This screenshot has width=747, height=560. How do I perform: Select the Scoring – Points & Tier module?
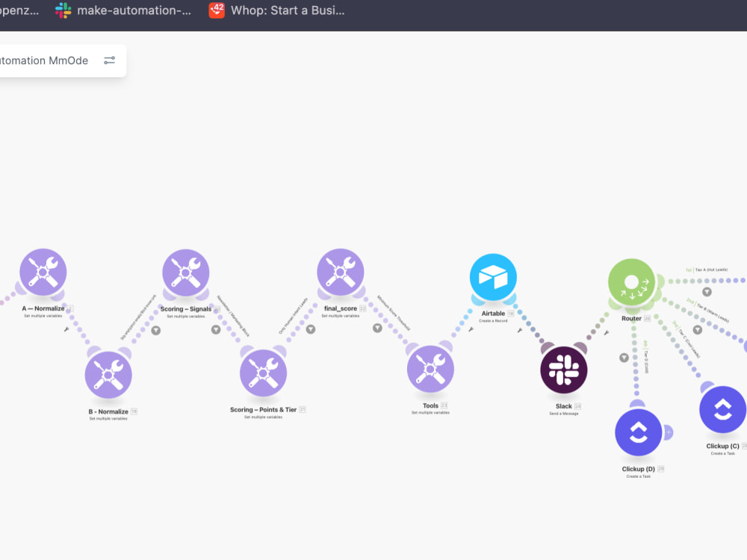pyautogui.click(x=263, y=373)
